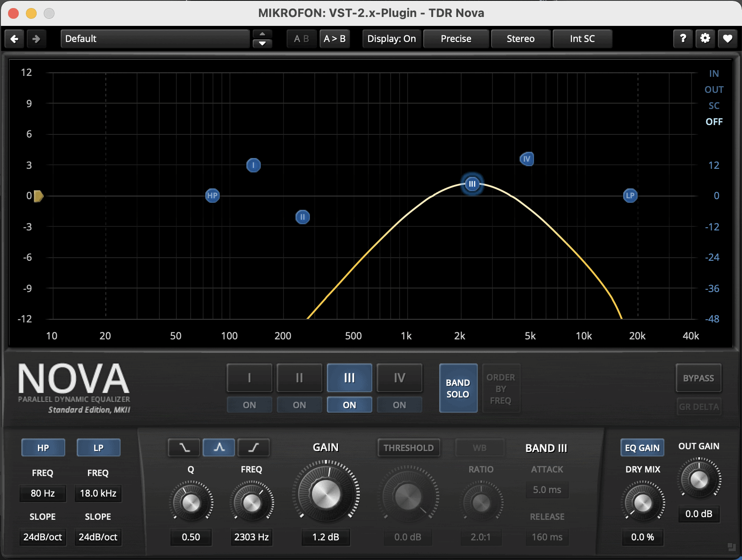Select band II tab
This screenshot has width=742, height=560.
pyautogui.click(x=300, y=378)
